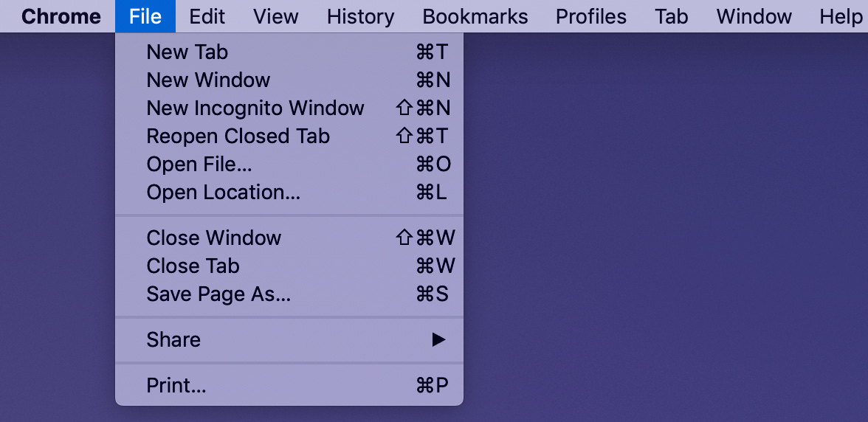This screenshot has height=422, width=868.
Task: Open the Window menu
Action: pyautogui.click(x=754, y=16)
